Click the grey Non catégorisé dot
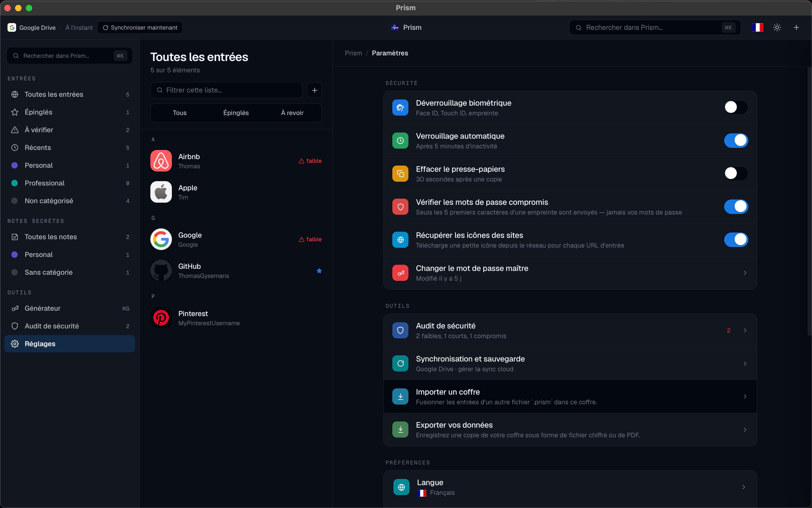This screenshot has height=508, width=812. click(15, 201)
